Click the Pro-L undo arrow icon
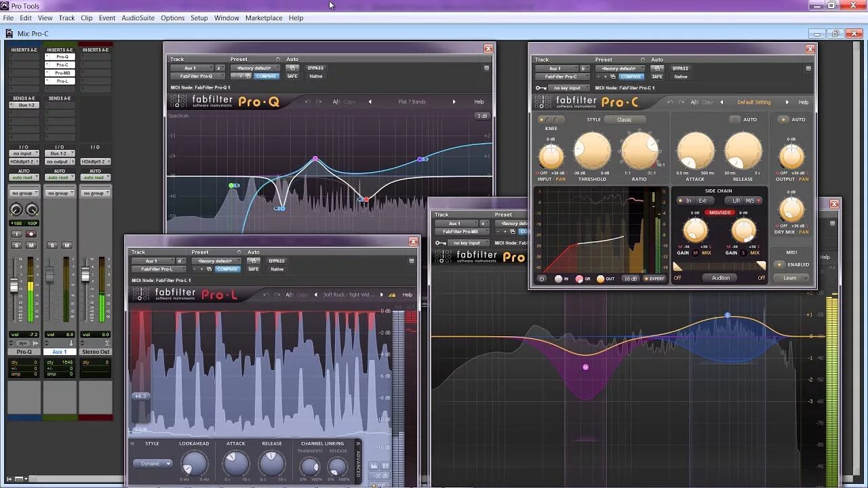This screenshot has height=488, width=868. point(265,295)
